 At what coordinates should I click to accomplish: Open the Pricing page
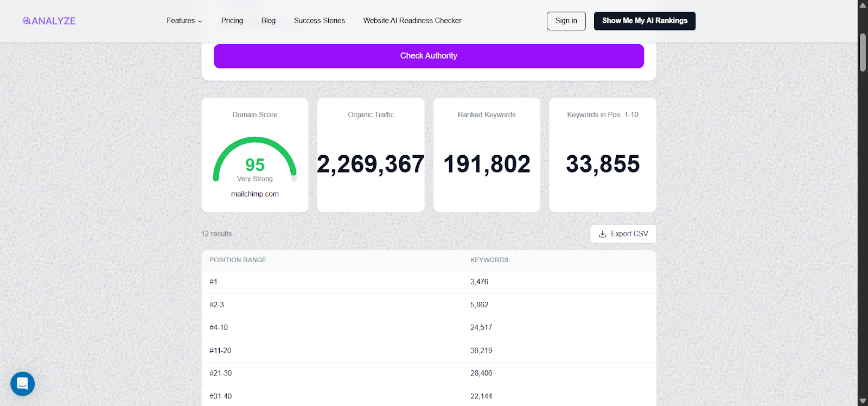tap(232, 21)
